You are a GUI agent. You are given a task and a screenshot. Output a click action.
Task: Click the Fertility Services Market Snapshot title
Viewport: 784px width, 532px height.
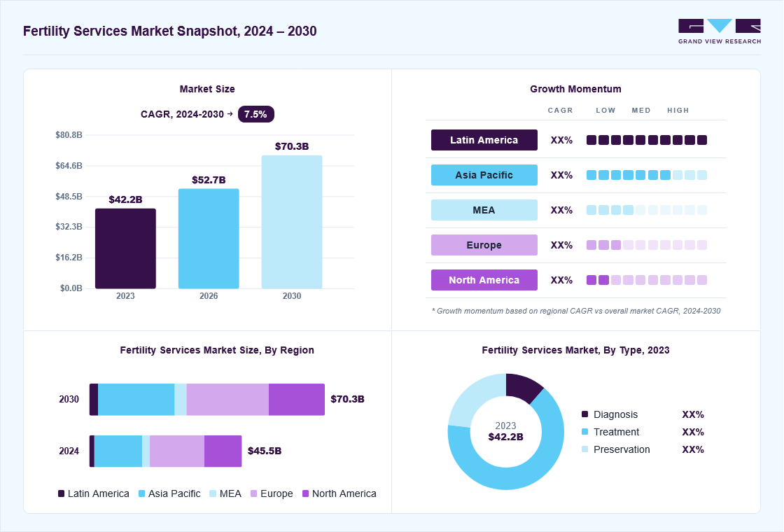tap(170, 31)
